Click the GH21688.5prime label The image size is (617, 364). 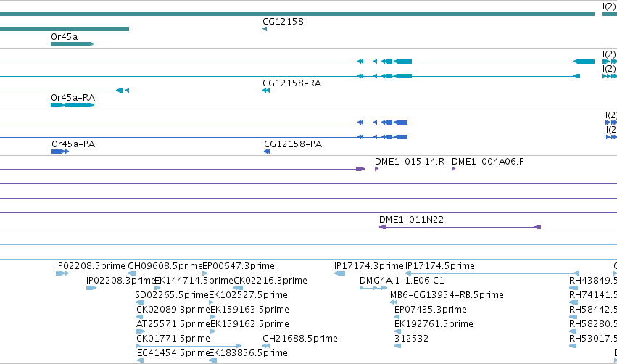point(300,339)
